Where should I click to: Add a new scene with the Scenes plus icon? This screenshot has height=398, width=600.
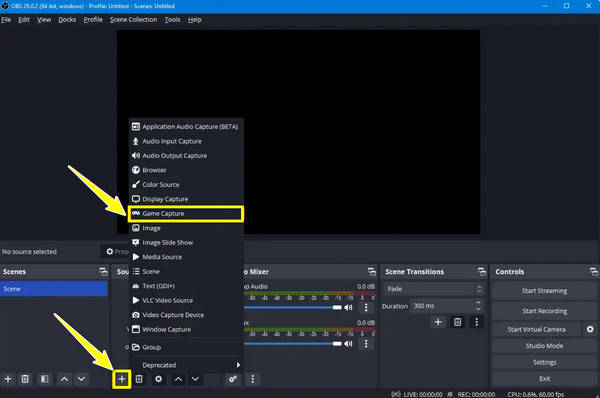[8, 379]
